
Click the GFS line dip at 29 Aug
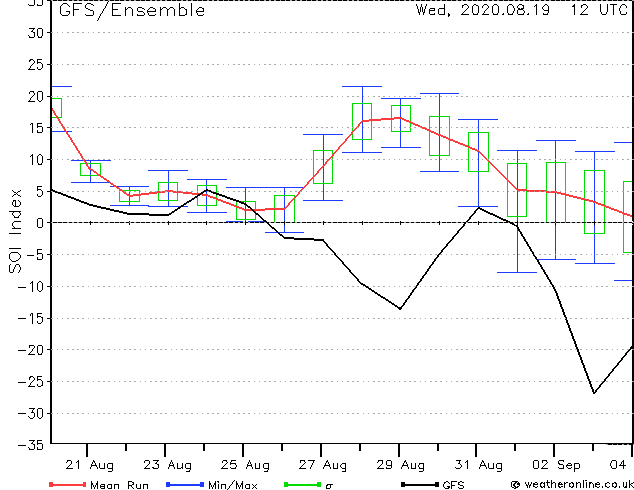click(x=400, y=309)
